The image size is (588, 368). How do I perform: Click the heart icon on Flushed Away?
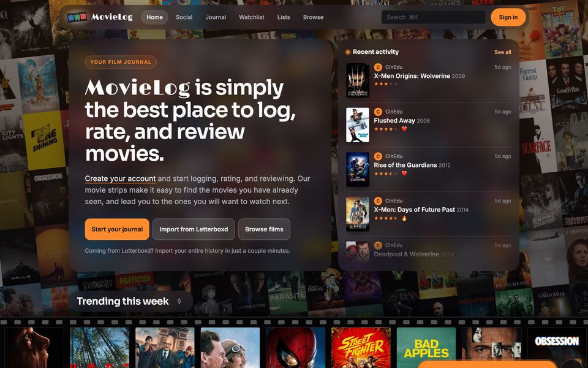pyautogui.click(x=404, y=129)
